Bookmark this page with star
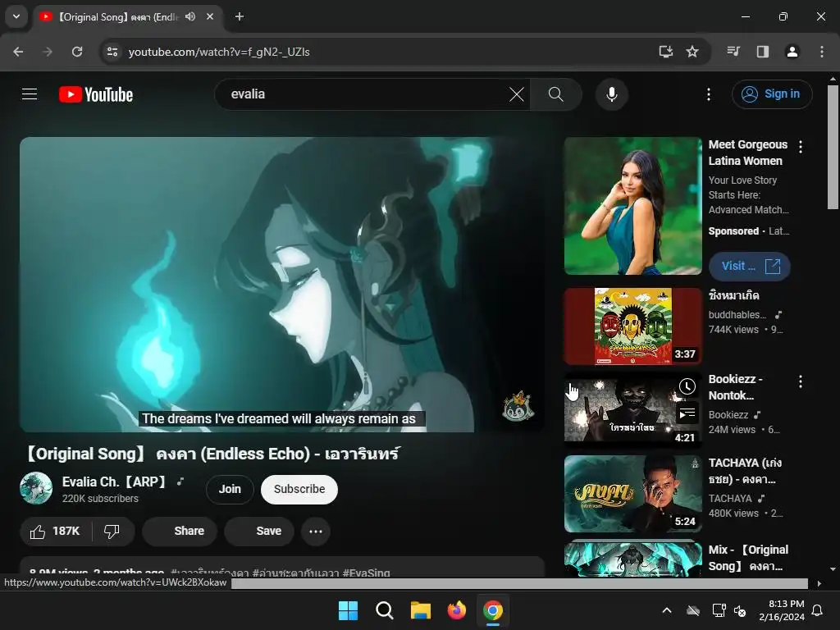Screen dimensions: 840x630 click(692, 52)
